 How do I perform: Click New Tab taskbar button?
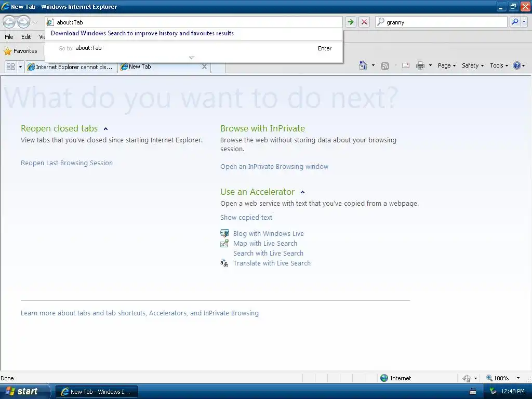96,392
